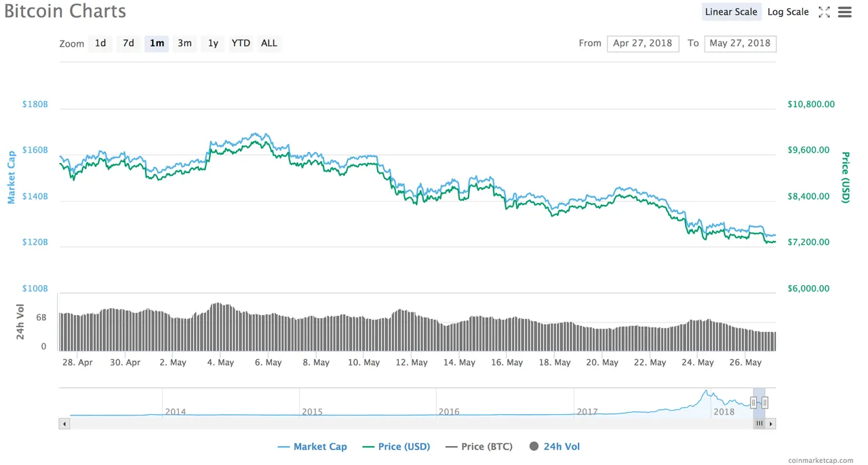Toggle Market Cap series in legend

pos(312,447)
